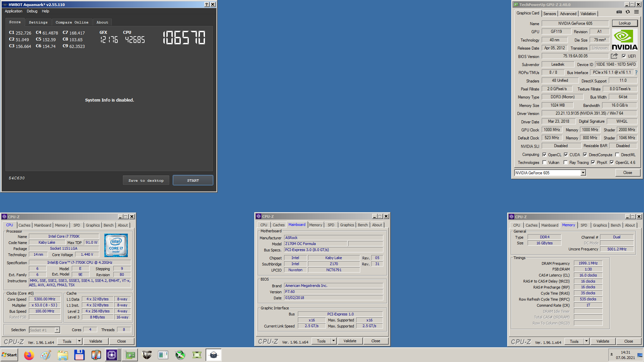Click the BIOS export share icon
The image size is (644, 362).
click(x=614, y=56)
